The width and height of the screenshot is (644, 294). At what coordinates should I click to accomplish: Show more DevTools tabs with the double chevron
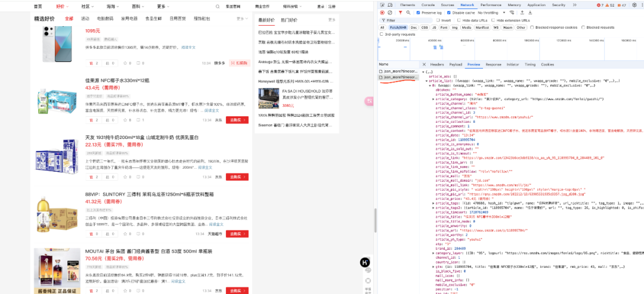[x=574, y=5]
